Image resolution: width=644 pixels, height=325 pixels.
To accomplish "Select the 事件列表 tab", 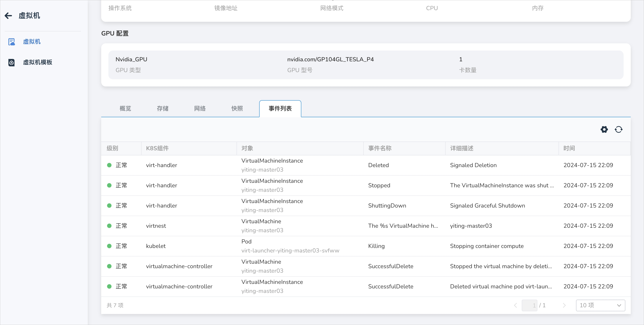I will (280, 108).
